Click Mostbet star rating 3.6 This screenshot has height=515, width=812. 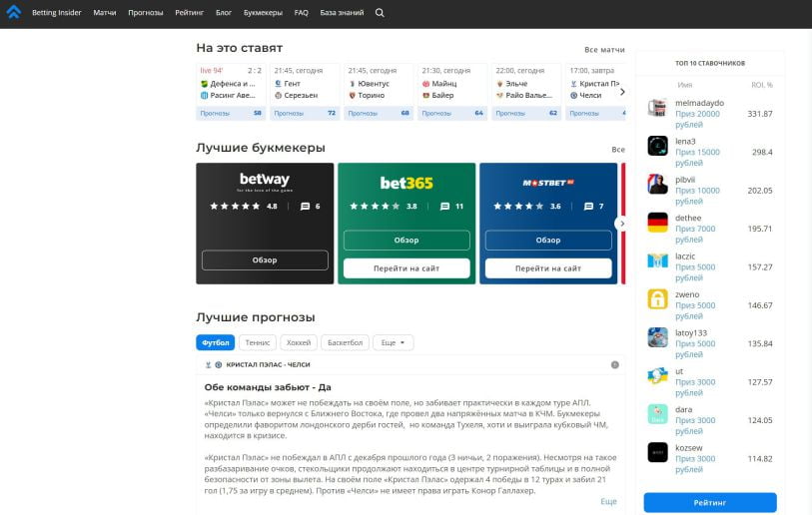[518, 206]
